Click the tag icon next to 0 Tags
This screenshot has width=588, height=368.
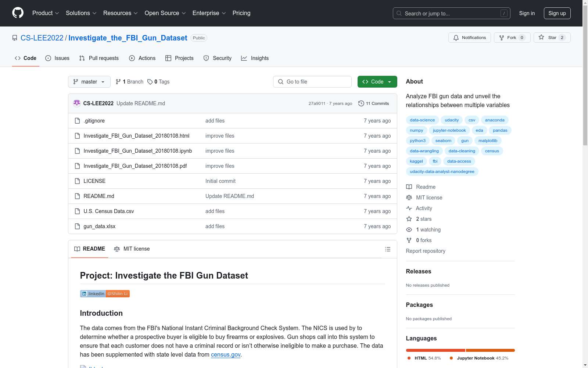pyautogui.click(x=150, y=82)
